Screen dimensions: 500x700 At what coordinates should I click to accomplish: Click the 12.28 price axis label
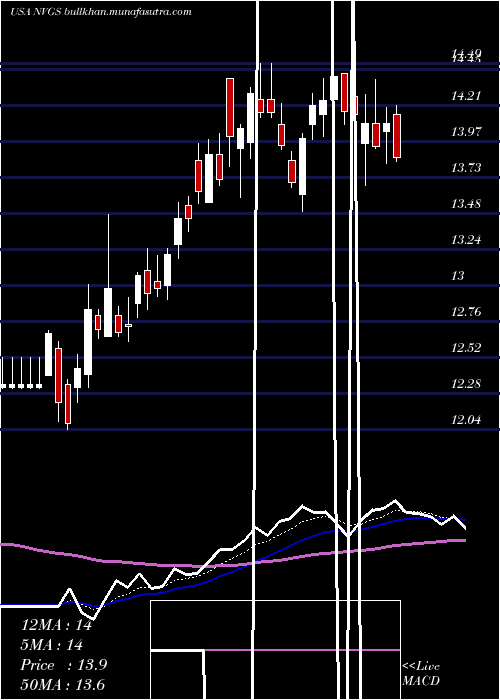tap(466, 384)
